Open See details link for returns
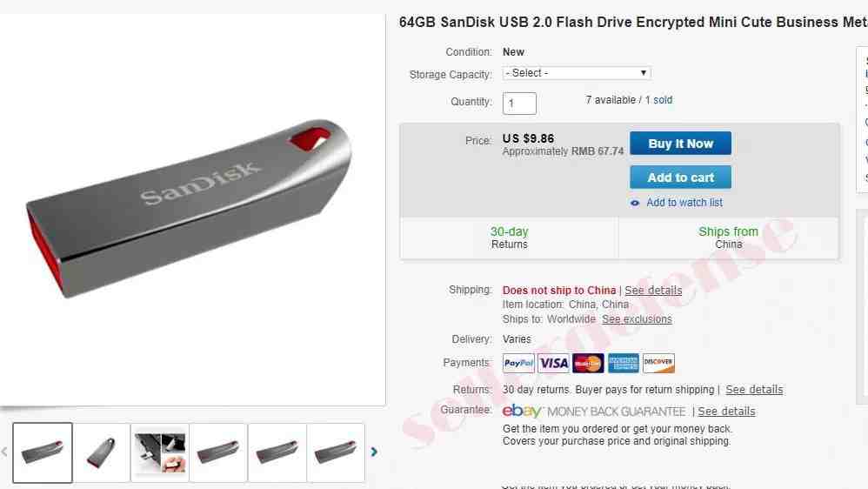The image size is (868, 489). click(754, 390)
